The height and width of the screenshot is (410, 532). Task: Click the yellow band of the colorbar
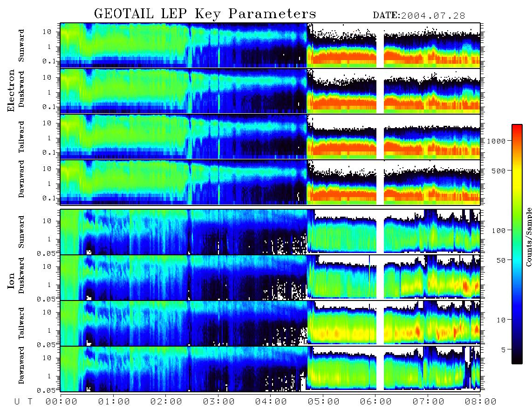[517, 177]
